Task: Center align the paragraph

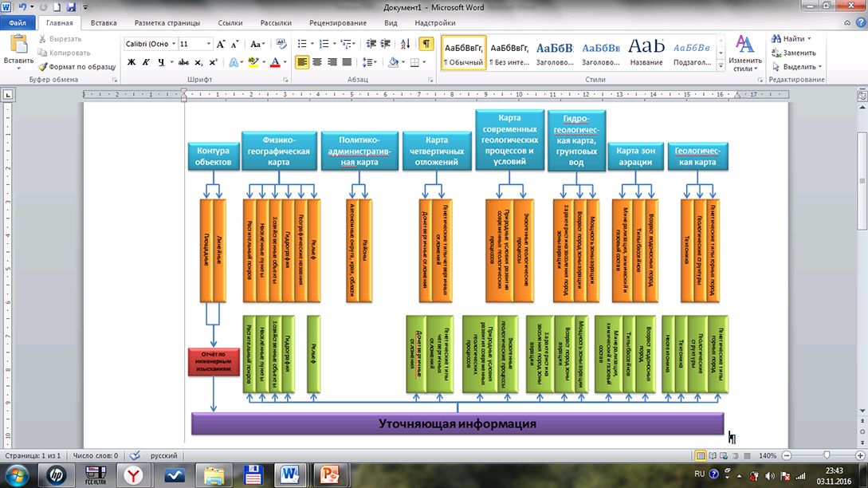Action: click(x=317, y=62)
